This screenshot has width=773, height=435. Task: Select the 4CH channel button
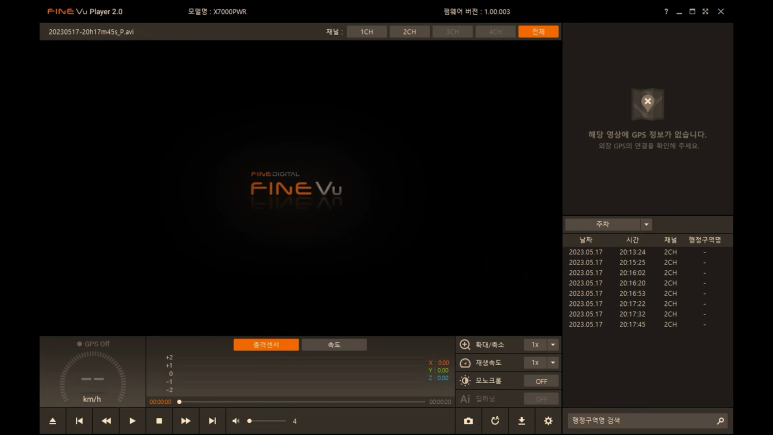[495, 32]
